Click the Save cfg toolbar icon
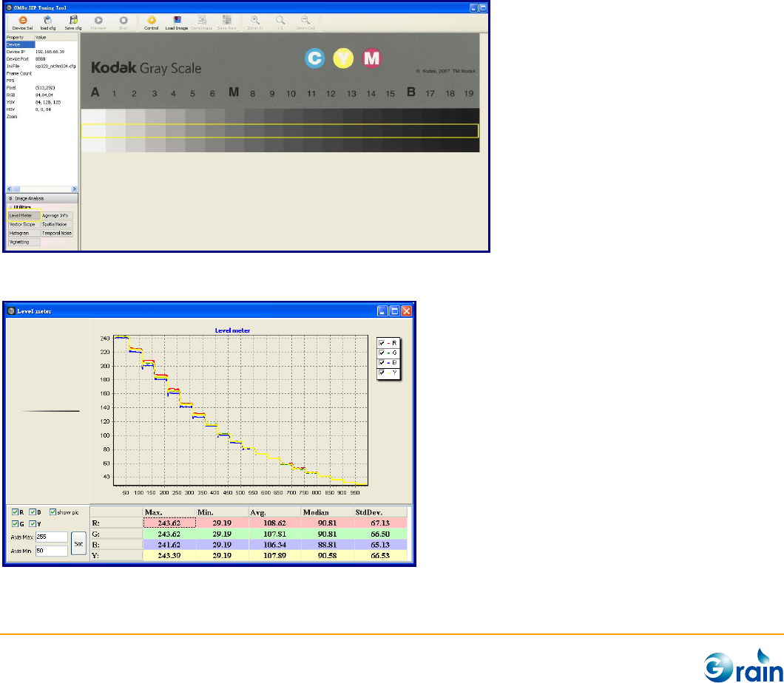 tap(73, 23)
